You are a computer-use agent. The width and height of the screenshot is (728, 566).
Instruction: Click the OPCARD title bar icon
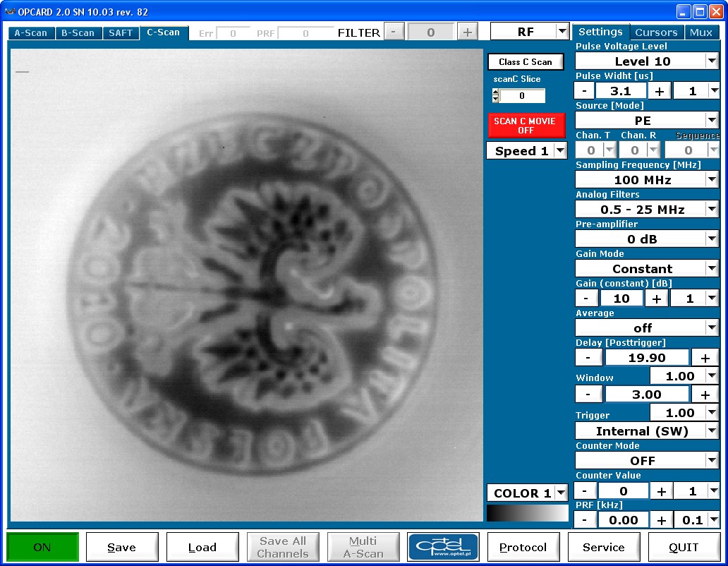10,11
